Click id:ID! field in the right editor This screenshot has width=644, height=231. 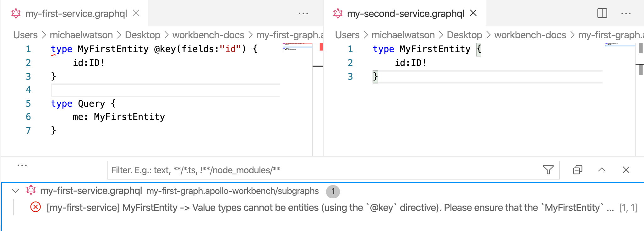coord(411,63)
